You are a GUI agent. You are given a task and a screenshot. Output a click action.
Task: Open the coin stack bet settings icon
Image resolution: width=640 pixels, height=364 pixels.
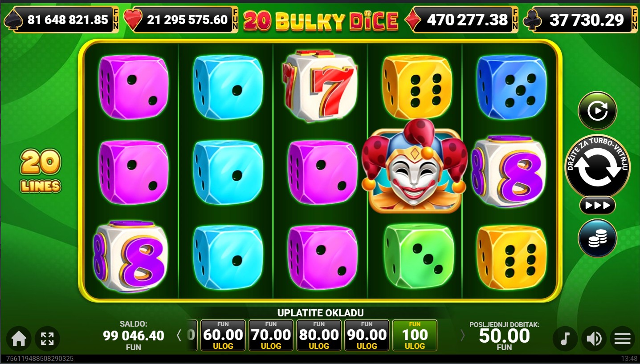(597, 239)
